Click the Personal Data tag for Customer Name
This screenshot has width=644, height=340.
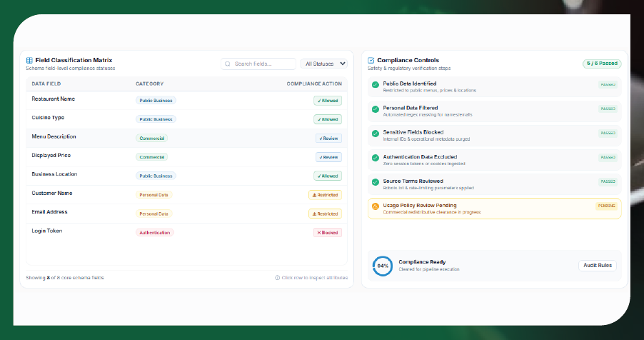click(154, 195)
